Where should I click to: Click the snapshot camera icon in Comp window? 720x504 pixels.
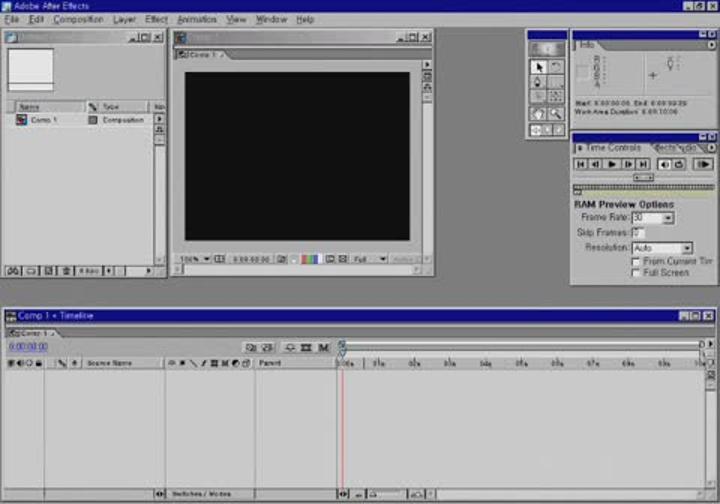point(281,259)
